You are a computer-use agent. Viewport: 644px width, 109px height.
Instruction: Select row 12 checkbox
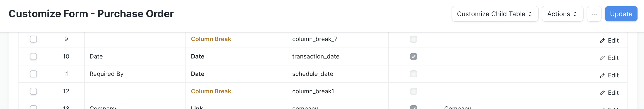(x=33, y=92)
